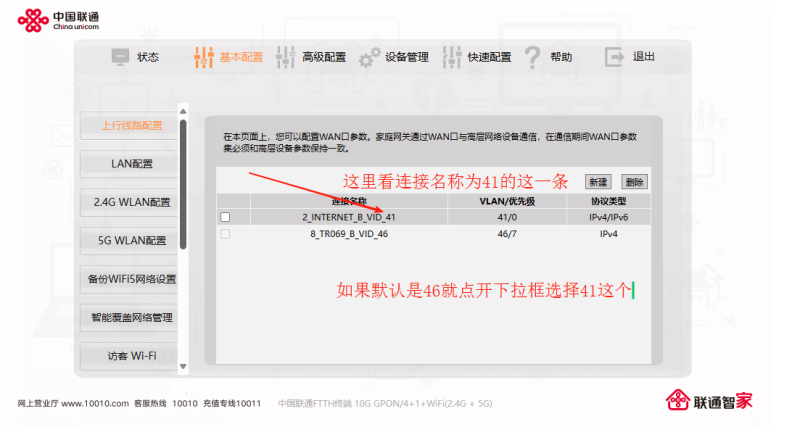This screenshot has height=448, width=800.
Task: Click the 退出 exit arrow icon
Action: [614, 57]
